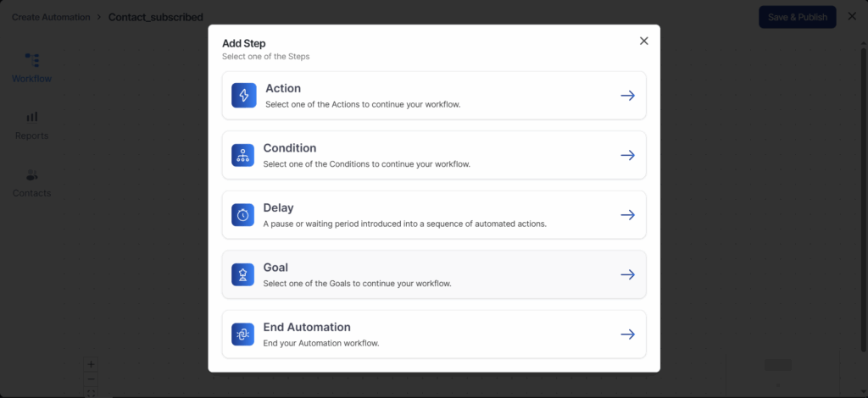Click the Action lightning bolt icon
868x398 pixels.
[x=243, y=96]
